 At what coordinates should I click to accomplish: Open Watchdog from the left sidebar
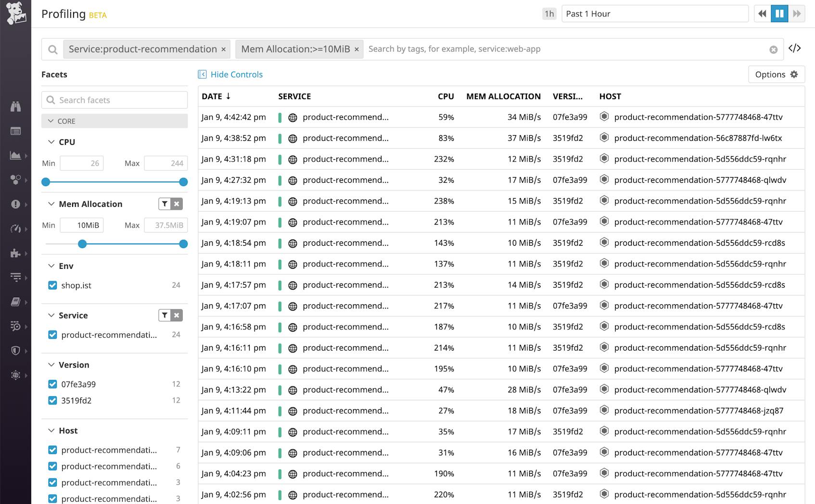click(16, 106)
